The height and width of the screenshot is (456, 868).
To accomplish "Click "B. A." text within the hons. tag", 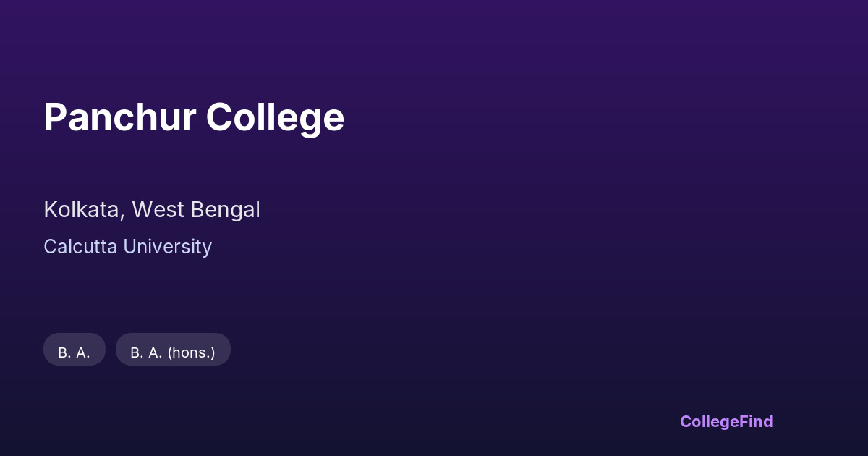I will 146,352.
